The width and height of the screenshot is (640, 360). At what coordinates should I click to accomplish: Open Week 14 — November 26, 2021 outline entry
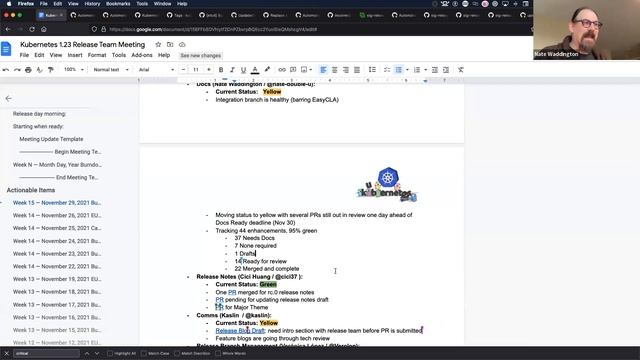coord(57,216)
